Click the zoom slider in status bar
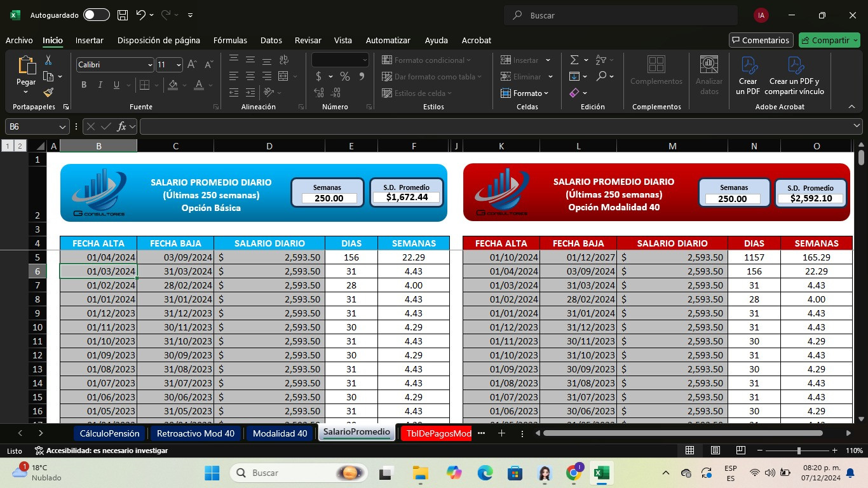Screen dimensions: 868x488 pos(799,451)
